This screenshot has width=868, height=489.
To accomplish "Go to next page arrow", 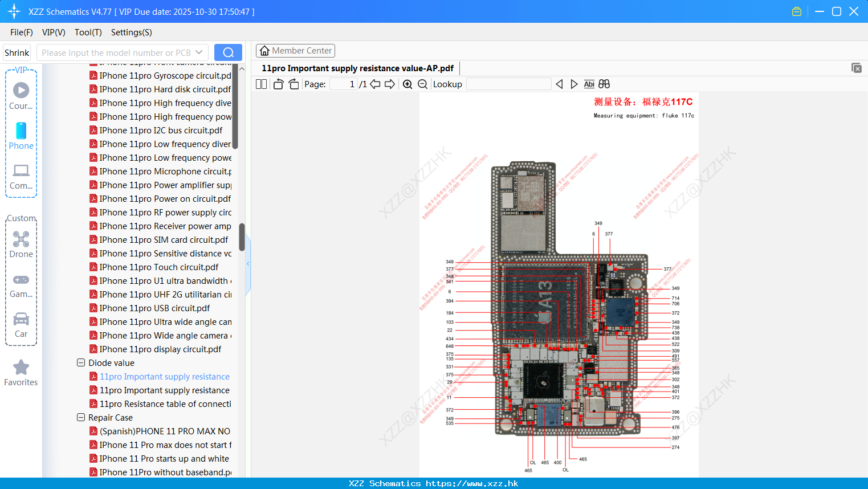I will click(x=390, y=84).
